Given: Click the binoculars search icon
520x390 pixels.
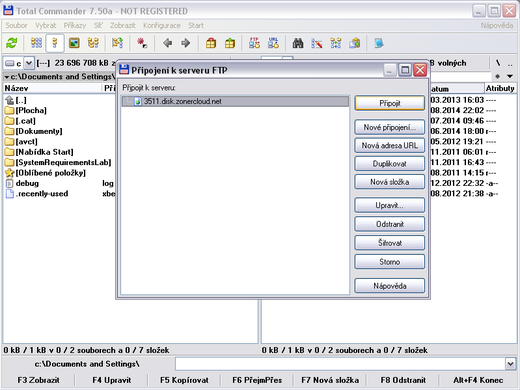Looking at the screenshot, I should tap(298, 43).
